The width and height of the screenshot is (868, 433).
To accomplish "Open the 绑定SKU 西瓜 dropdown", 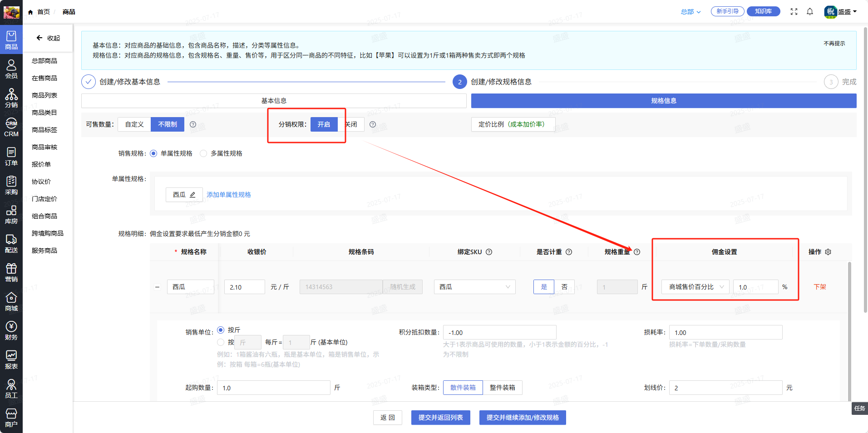I will click(474, 287).
